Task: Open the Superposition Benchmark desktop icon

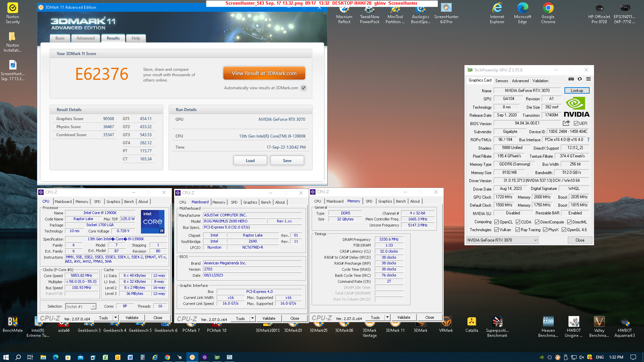Action: 497,327
